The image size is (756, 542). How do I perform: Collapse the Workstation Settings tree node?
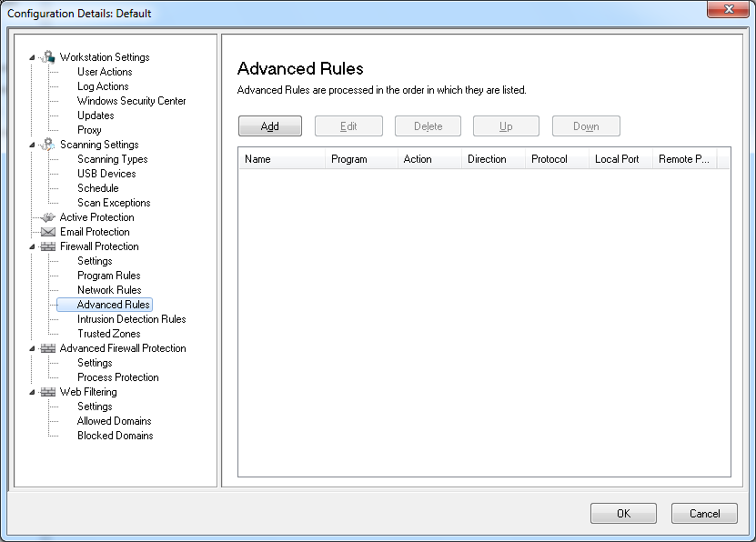click(x=33, y=58)
